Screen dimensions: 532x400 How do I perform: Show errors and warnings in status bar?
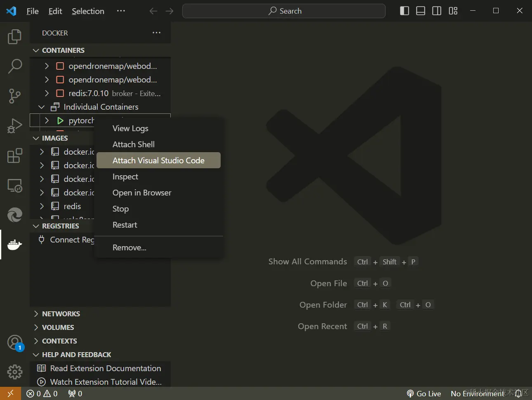(42, 394)
